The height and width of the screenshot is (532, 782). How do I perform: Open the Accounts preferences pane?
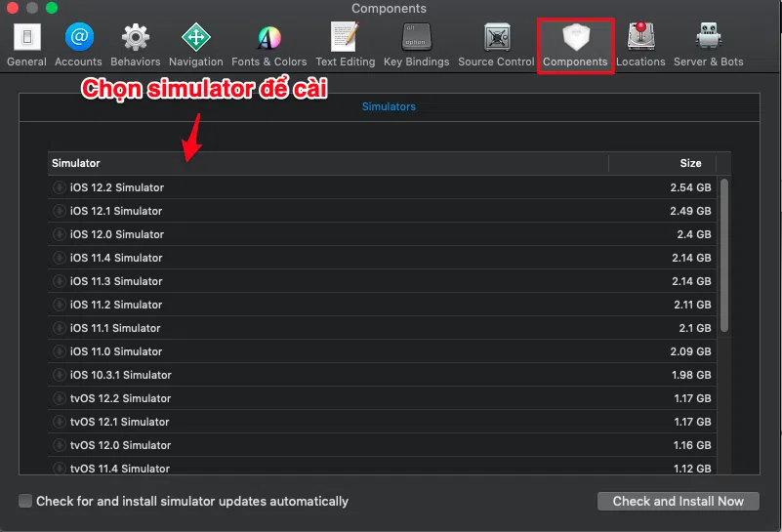[x=78, y=44]
